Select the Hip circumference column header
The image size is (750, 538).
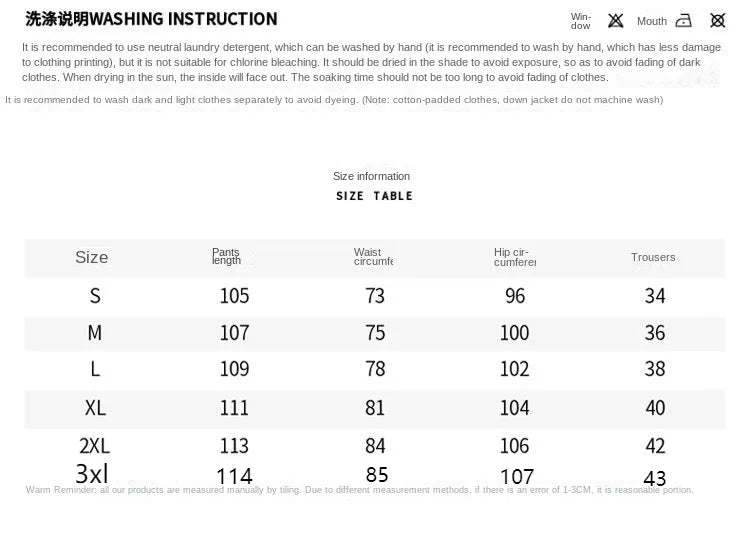514,257
